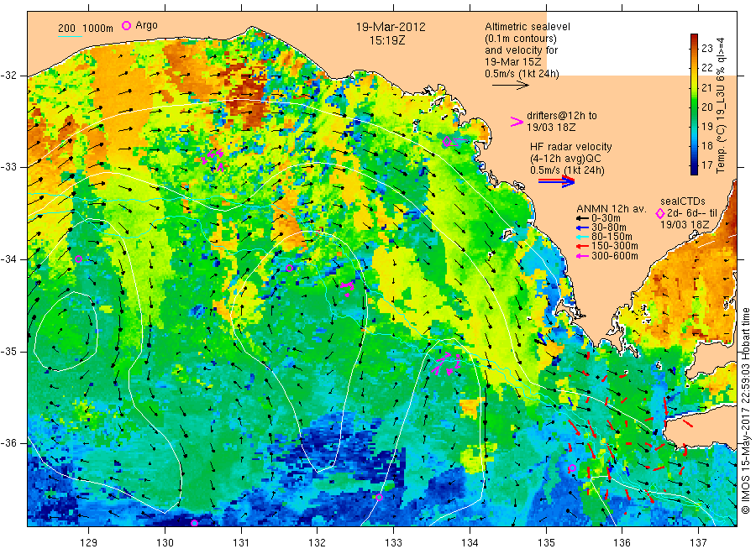Image resolution: width=756 pixels, height=554 pixels.
Task: Click the red and blue HF radar arrow
Action: point(556,181)
